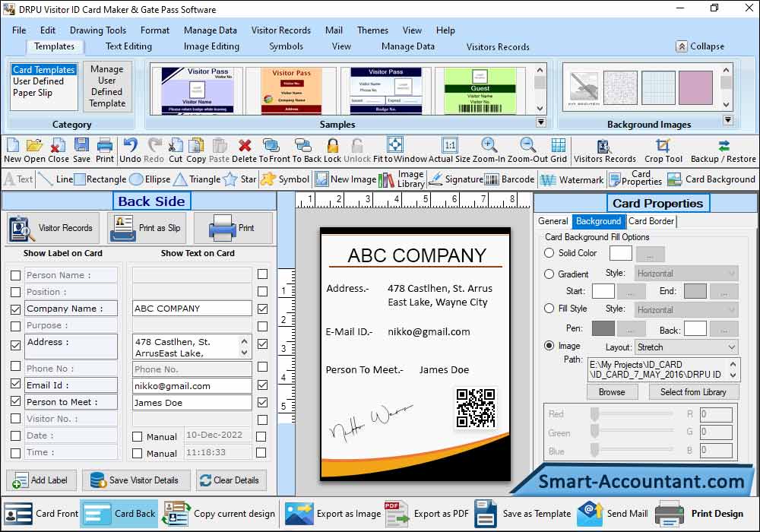The height and width of the screenshot is (532, 760).
Task: Click Save Visitor Details button
Action: tap(136, 480)
